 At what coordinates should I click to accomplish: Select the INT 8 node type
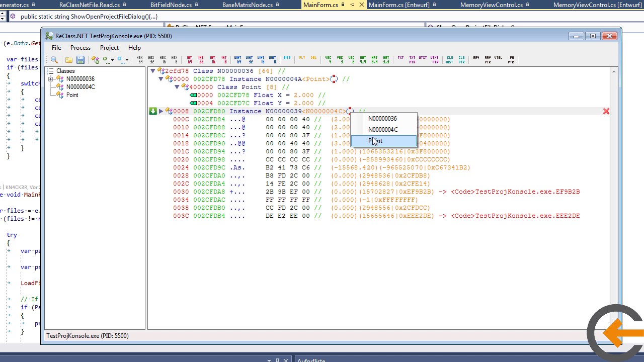(x=224, y=60)
